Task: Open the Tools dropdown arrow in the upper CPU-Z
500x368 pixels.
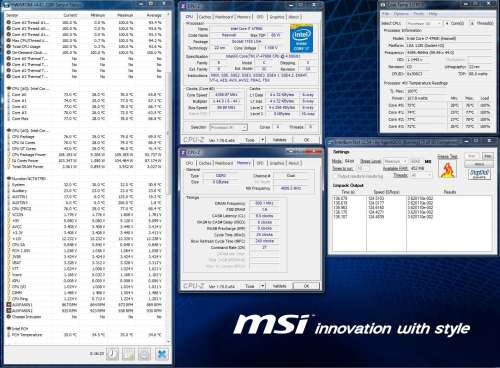Action: [x=263, y=140]
